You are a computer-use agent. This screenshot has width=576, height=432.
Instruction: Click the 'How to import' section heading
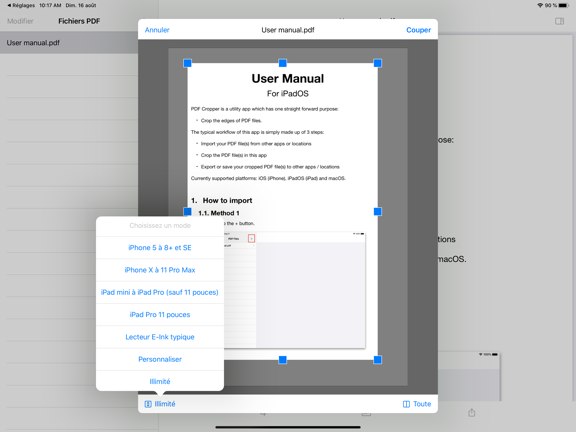point(227,201)
